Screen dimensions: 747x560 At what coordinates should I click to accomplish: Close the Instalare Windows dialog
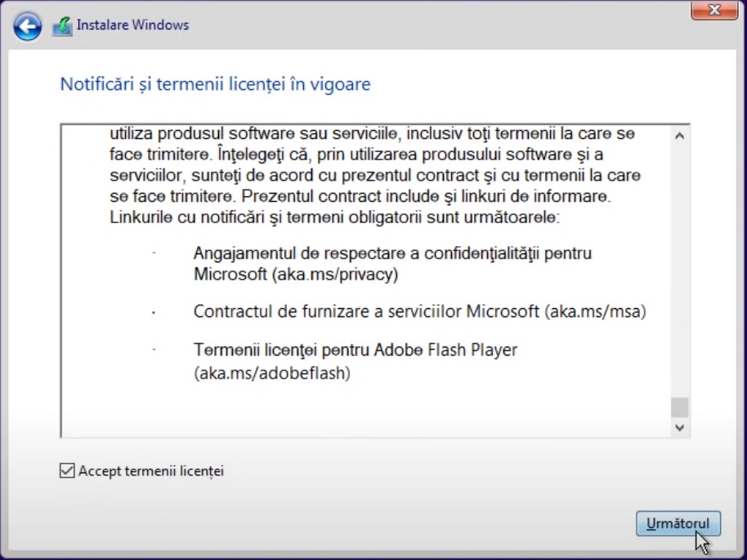[x=714, y=11]
